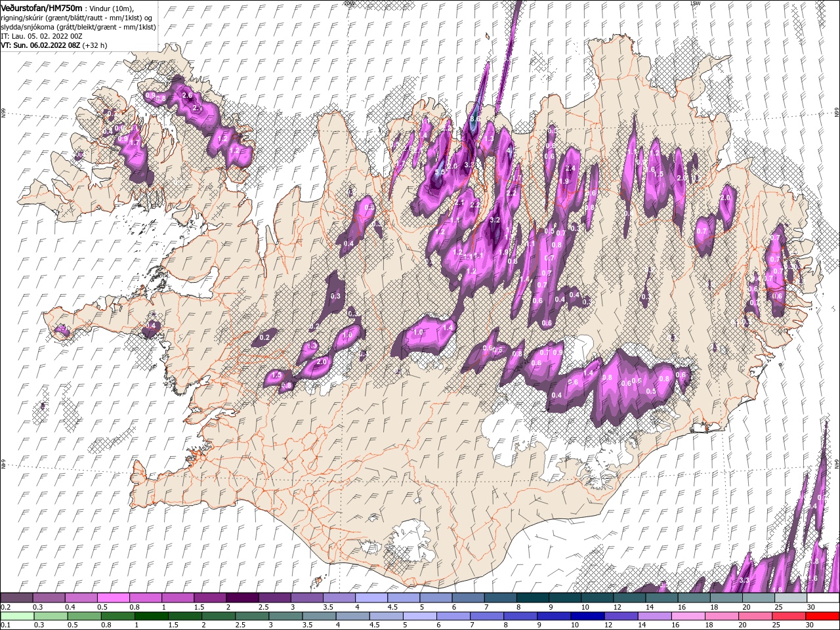Image resolution: width=840 pixels, height=630 pixels.
Task: Click the '2.4' snowfall value in northeast
Action: tap(570, 169)
